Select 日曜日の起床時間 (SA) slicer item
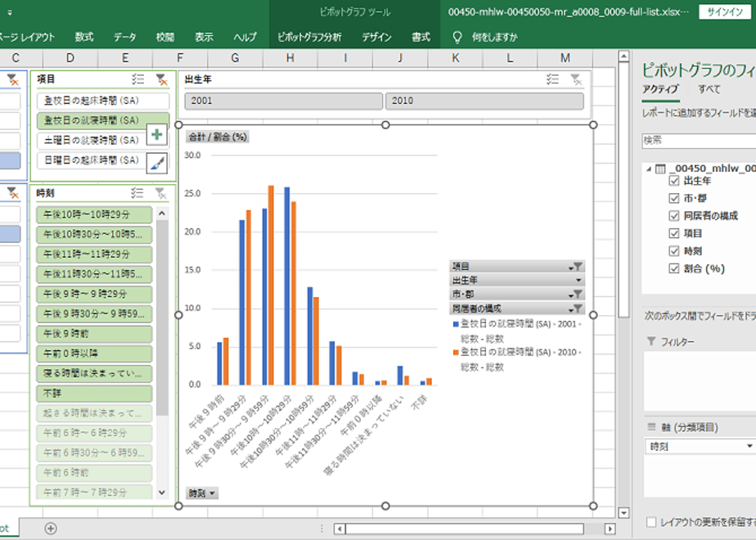The width and height of the screenshot is (756, 540). (92, 160)
